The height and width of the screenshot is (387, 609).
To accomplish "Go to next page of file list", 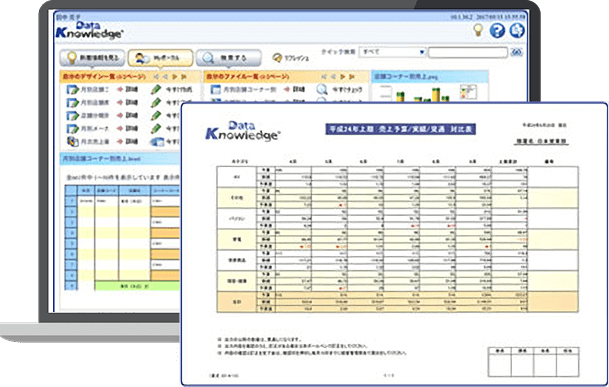I will pyautogui.click(x=343, y=77).
